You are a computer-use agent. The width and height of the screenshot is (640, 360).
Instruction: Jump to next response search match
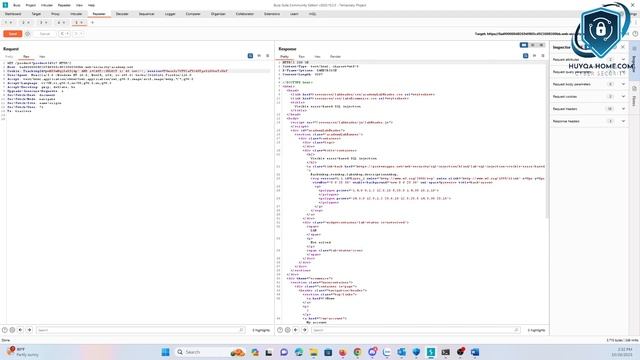[x=305, y=330]
